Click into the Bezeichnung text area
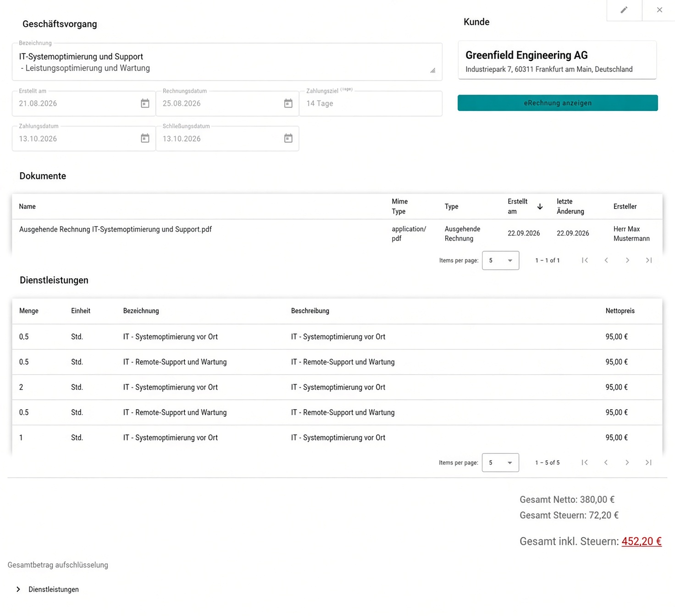Screen dimensions: 675x616 pyautogui.click(x=227, y=62)
